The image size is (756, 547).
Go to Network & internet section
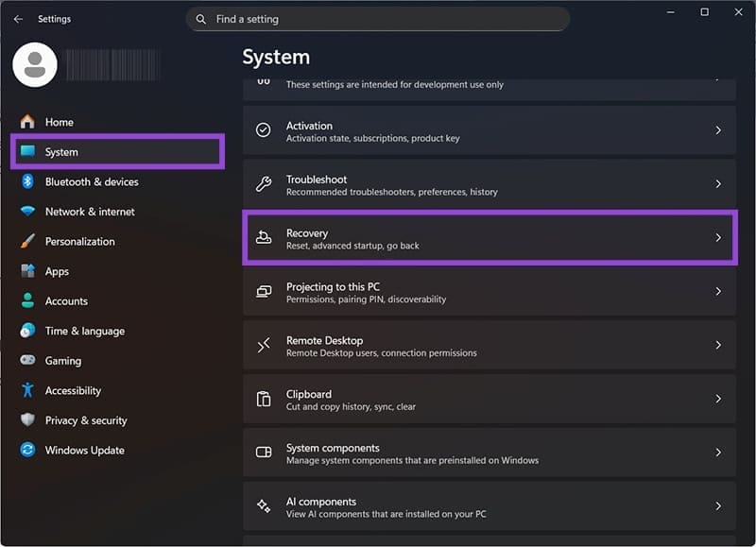90,212
